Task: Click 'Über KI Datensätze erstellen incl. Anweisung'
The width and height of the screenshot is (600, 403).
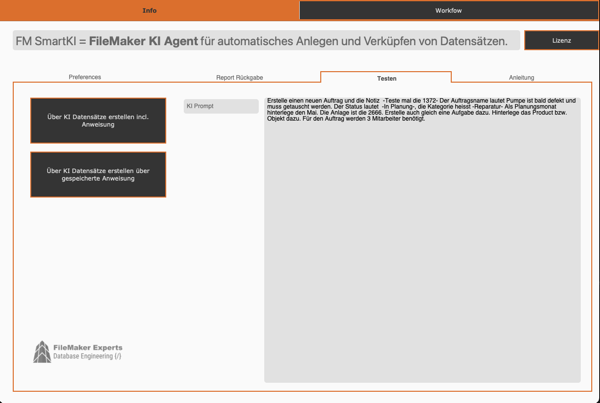Action: (98, 120)
